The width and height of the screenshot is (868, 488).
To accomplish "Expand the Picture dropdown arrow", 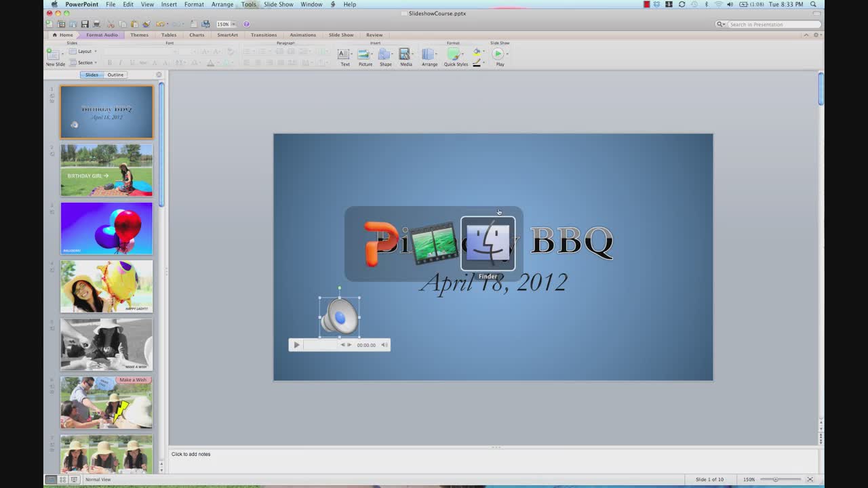I will (372, 54).
